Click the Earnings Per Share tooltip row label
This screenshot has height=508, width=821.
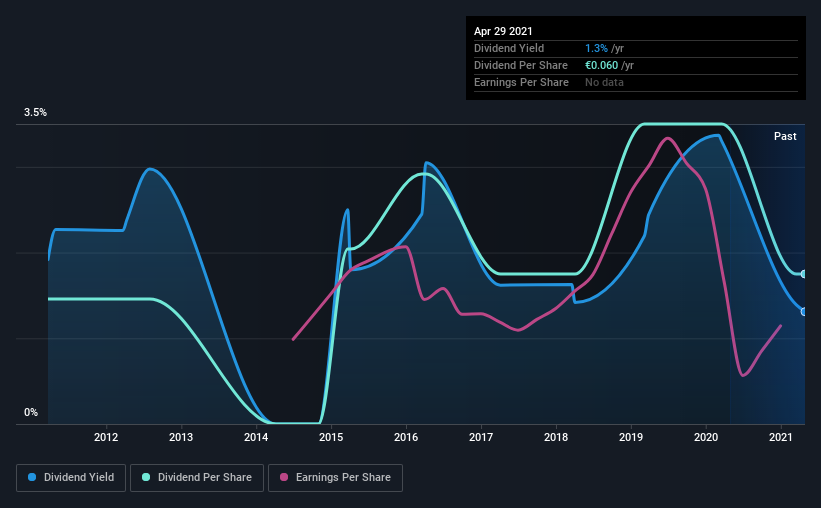click(x=521, y=82)
